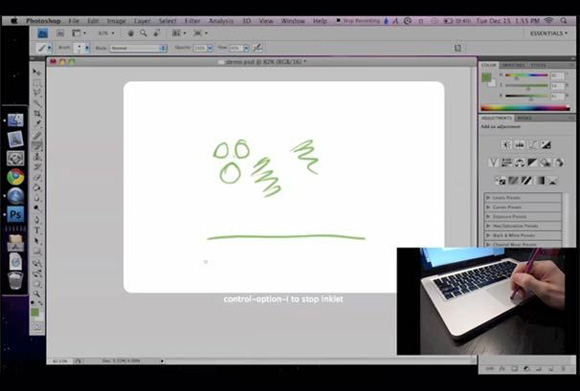Open Bridge from the application bar
Viewport: 580px width, 391px height.
pos(43,33)
